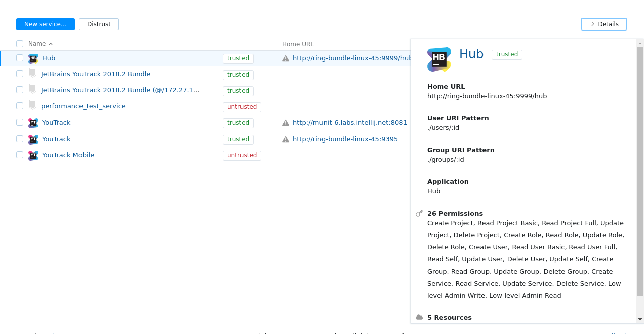Click the Distrust button
Viewport: 644px width, 334px height.
(x=99, y=24)
